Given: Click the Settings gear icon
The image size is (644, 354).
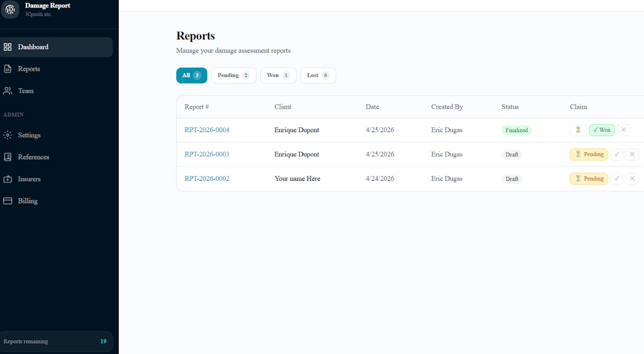Looking at the screenshot, I should point(8,135).
